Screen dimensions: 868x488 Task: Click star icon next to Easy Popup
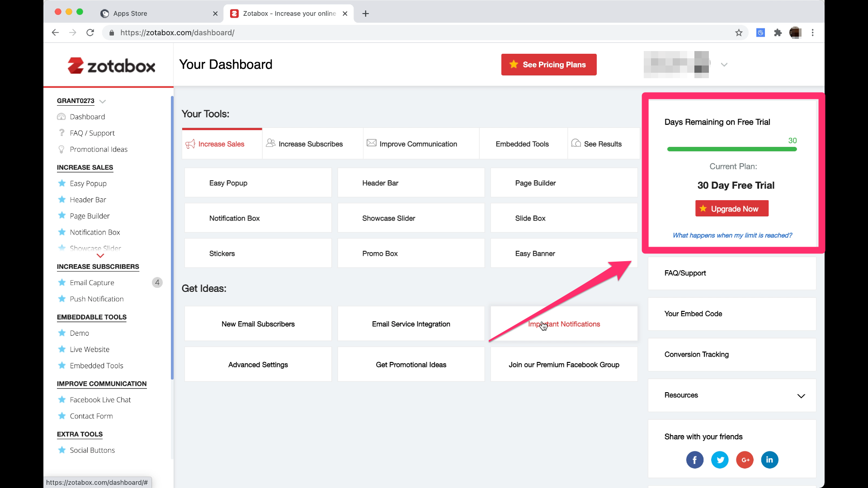62,183
